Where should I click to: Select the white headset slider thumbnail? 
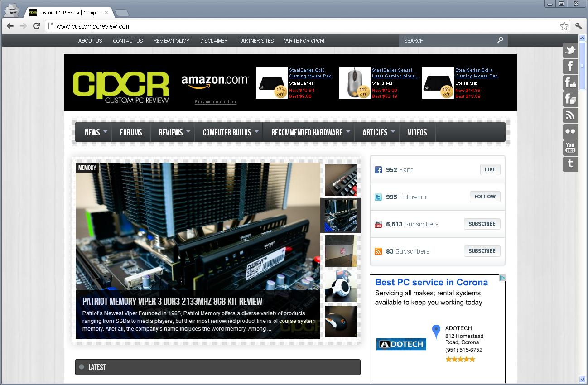point(341,286)
